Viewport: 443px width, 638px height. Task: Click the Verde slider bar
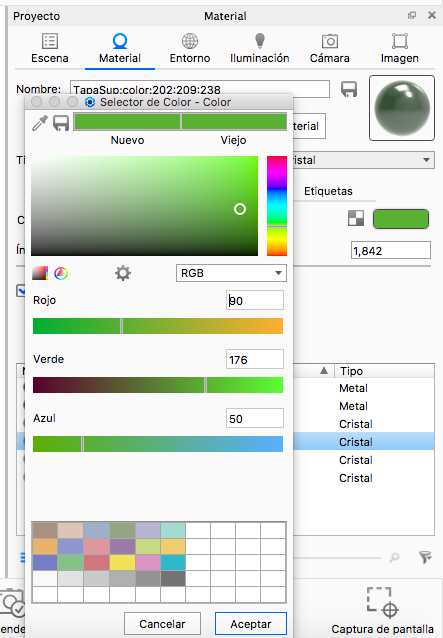158,385
